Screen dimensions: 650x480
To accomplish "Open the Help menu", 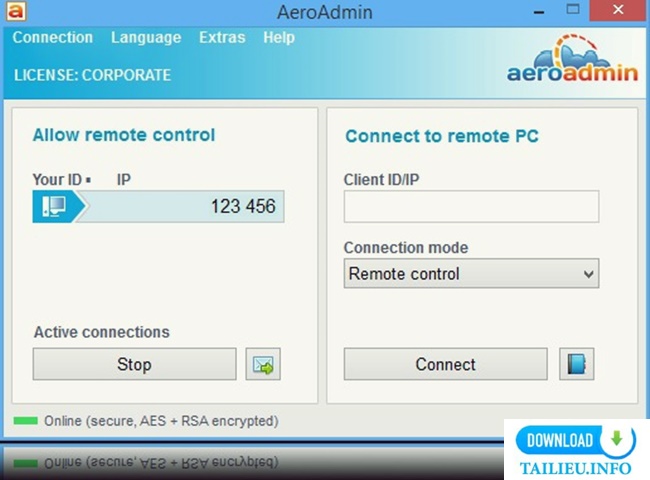I will (x=279, y=38).
